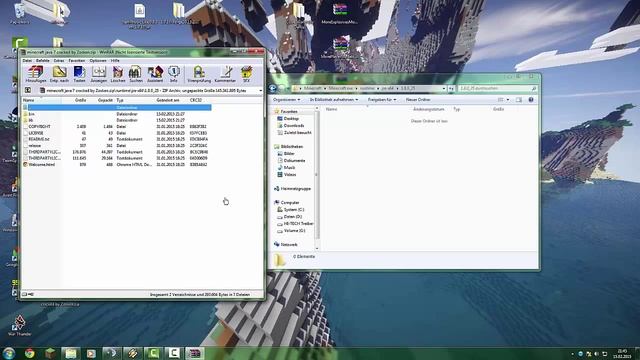The height and width of the screenshot is (360, 640).
Task: Click the Löschen (delete) toolbar icon
Action: 118,74
